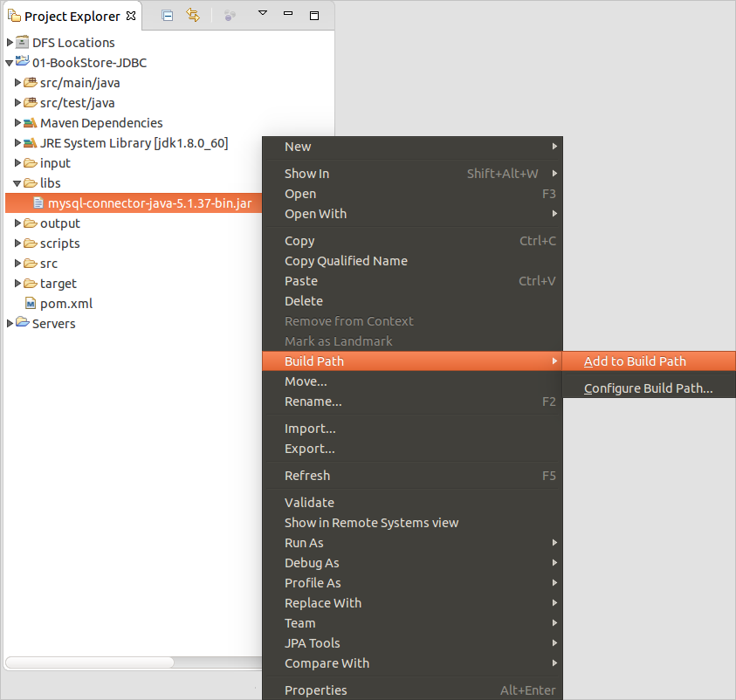Click the Servers folder icon
The width and height of the screenshot is (736, 700).
coord(23,322)
